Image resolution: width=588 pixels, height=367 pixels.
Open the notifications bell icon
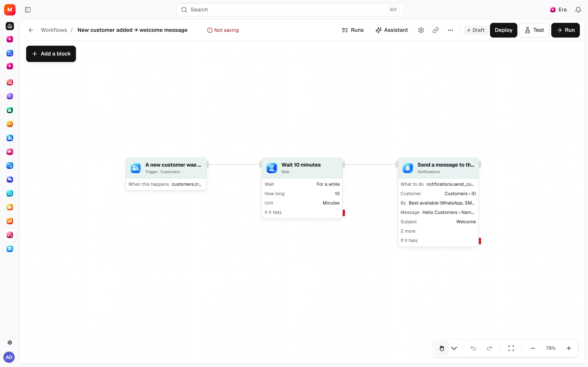578,10
